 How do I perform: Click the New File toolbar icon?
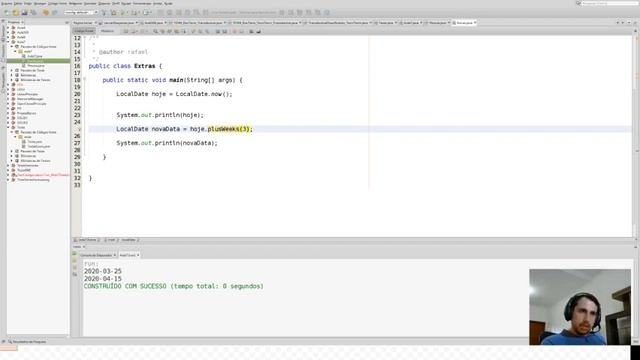pos(7,13)
